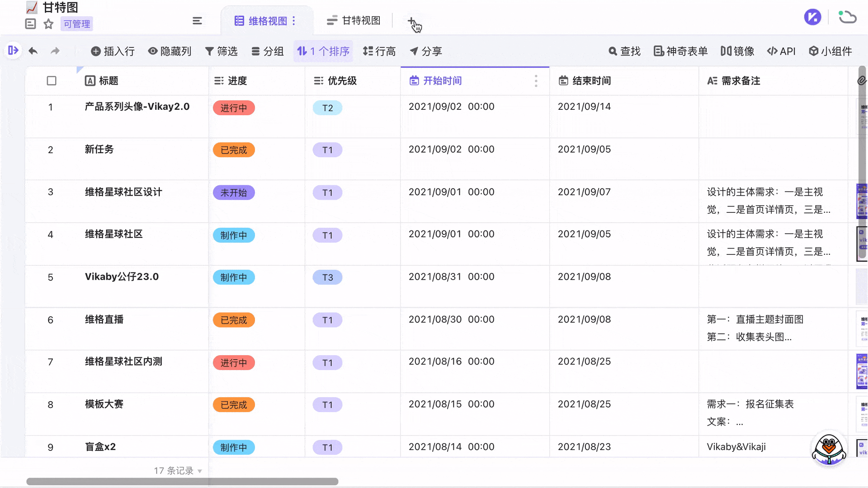Add a new view with plus icon
868x488 pixels.
pyautogui.click(x=411, y=21)
